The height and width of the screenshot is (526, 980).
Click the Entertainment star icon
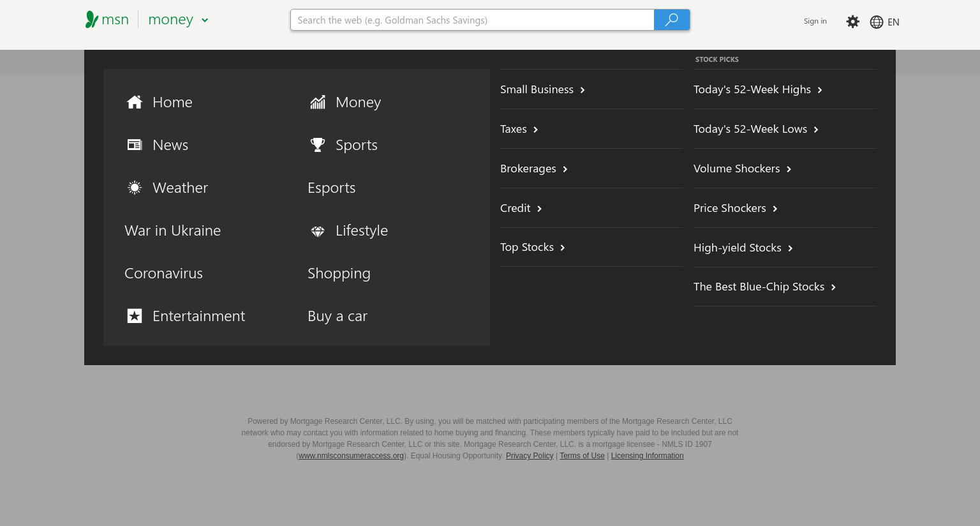(x=135, y=316)
